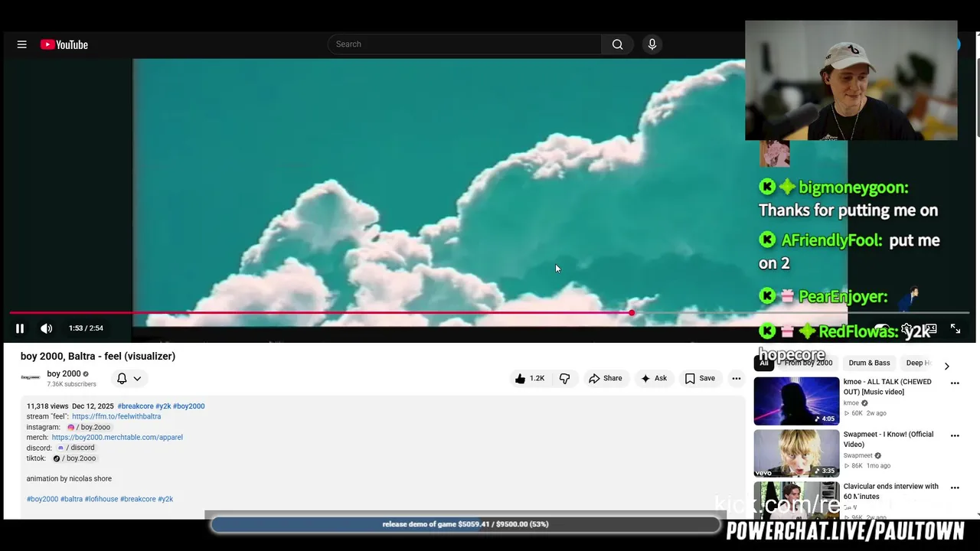Open ffm.to/feelwithbaltra stream link
Screen dimensions: 980x551
pyautogui.click(x=116, y=416)
